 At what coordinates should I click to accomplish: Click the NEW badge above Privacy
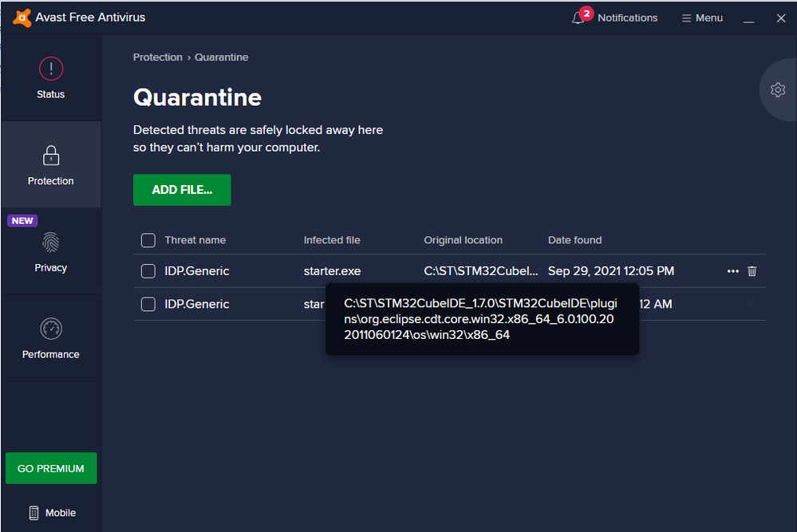tap(22, 221)
